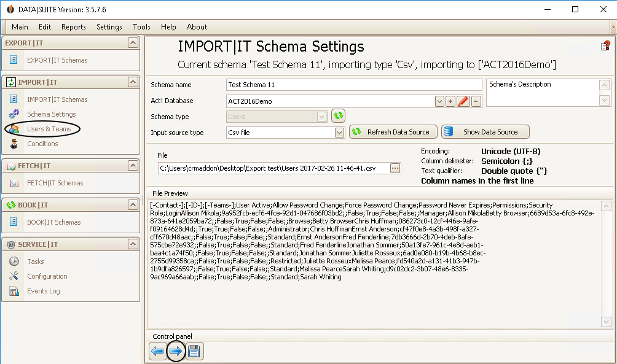This screenshot has height=364, width=617.
Task: Collapse the IMPORT|IT panel
Action: (x=133, y=82)
